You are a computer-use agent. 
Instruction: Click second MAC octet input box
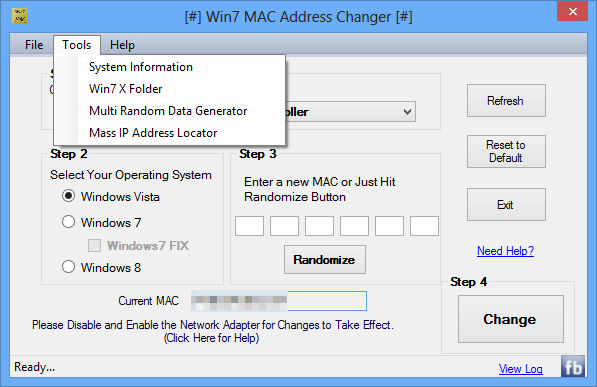[284, 226]
